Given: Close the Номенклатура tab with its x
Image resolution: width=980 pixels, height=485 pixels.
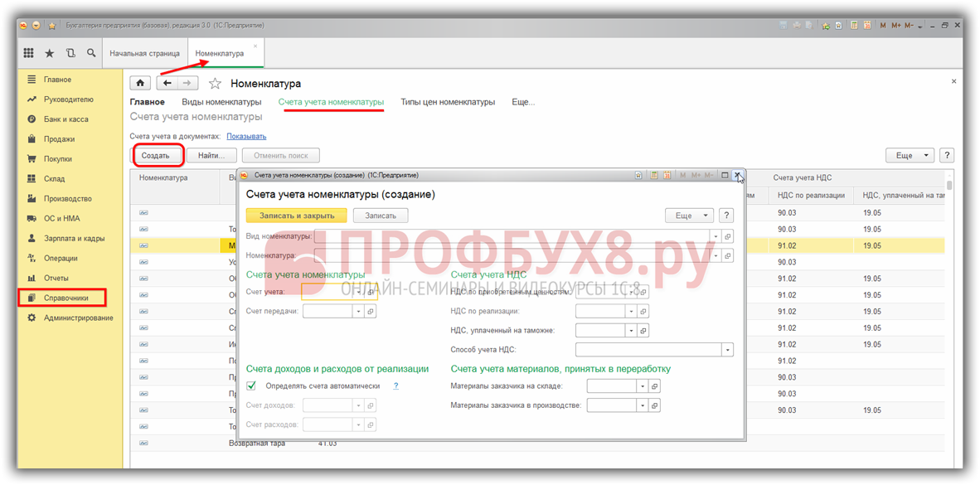Looking at the screenshot, I should point(255,46).
